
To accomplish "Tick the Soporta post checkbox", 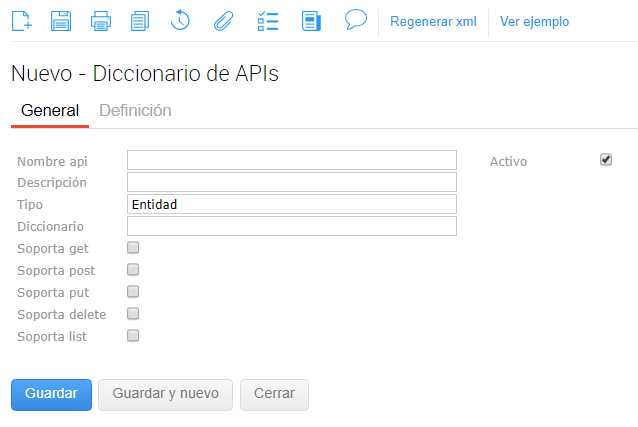I will tap(133, 270).
